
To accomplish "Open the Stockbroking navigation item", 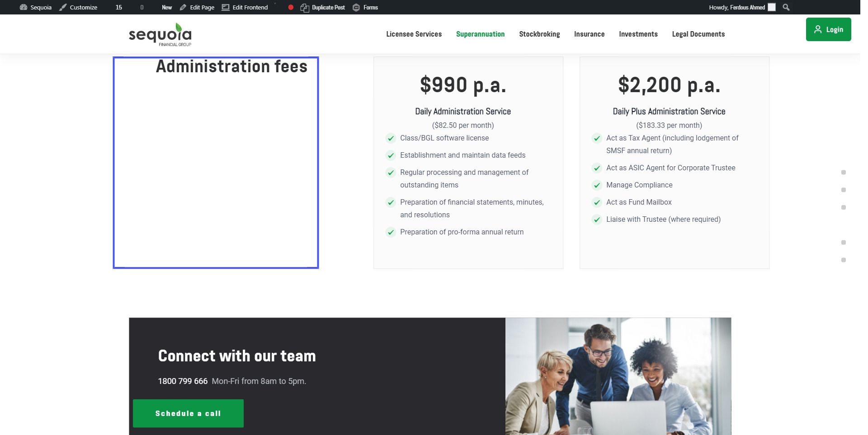I will click(x=539, y=34).
